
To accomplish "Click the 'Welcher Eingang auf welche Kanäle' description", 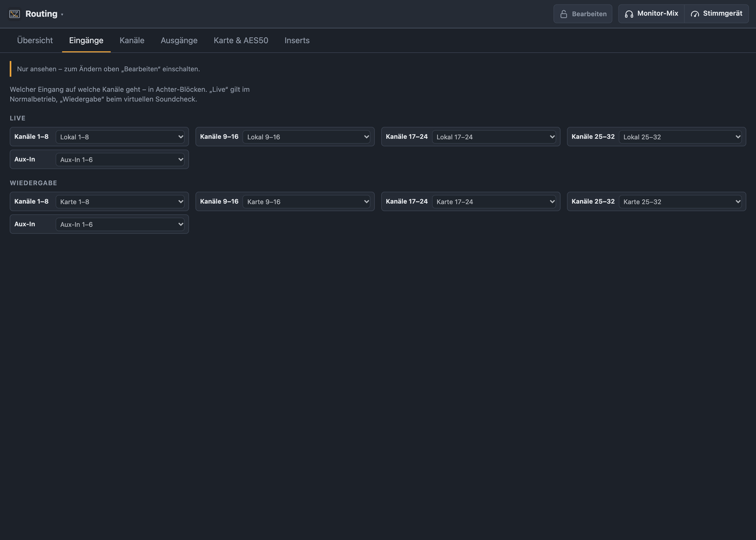I will pyautogui.click(x=130, y=94).
